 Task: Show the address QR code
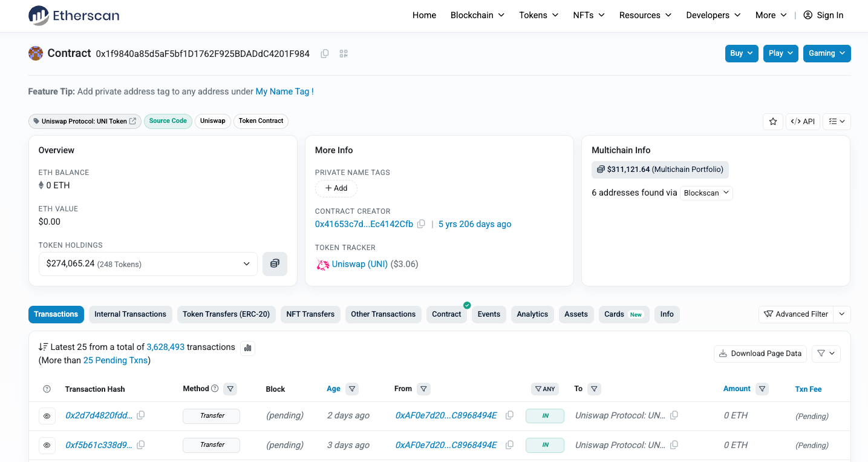pos(344,54)
